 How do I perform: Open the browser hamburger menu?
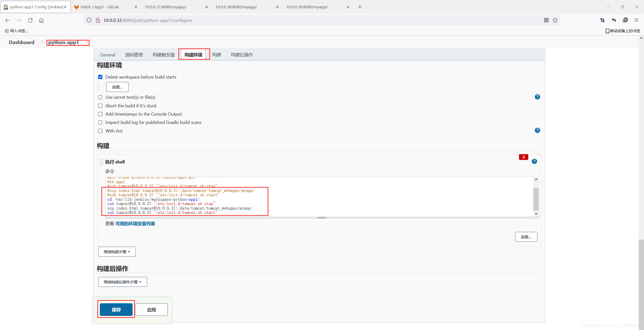[x=636, y=20]
